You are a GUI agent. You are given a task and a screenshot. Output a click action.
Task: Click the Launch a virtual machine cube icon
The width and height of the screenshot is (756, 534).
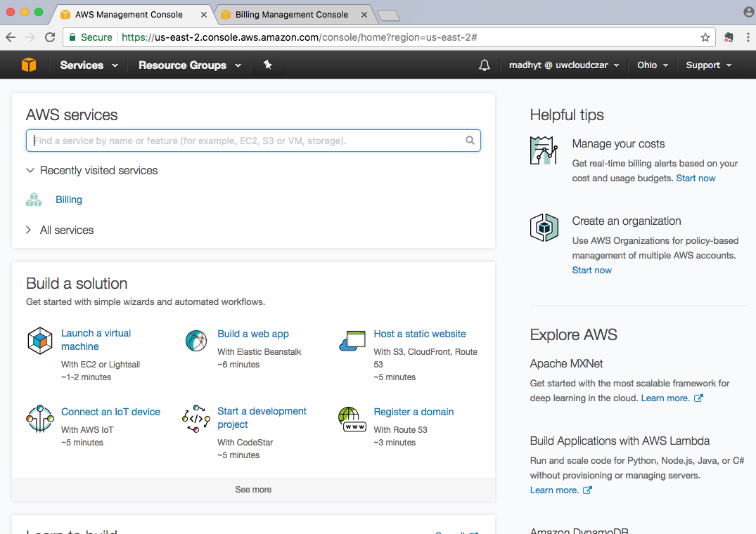[x=40, y=341]
